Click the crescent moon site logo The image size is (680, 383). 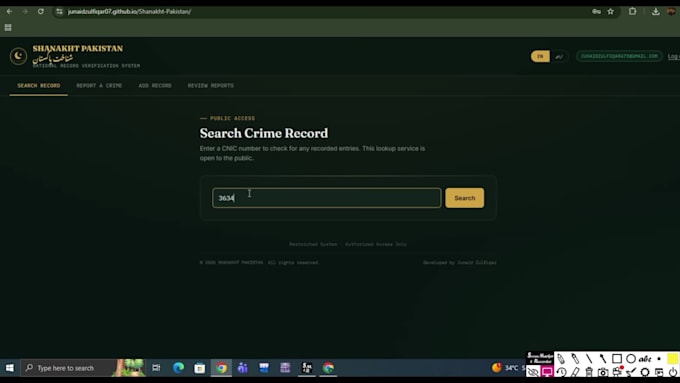[18, 56]
